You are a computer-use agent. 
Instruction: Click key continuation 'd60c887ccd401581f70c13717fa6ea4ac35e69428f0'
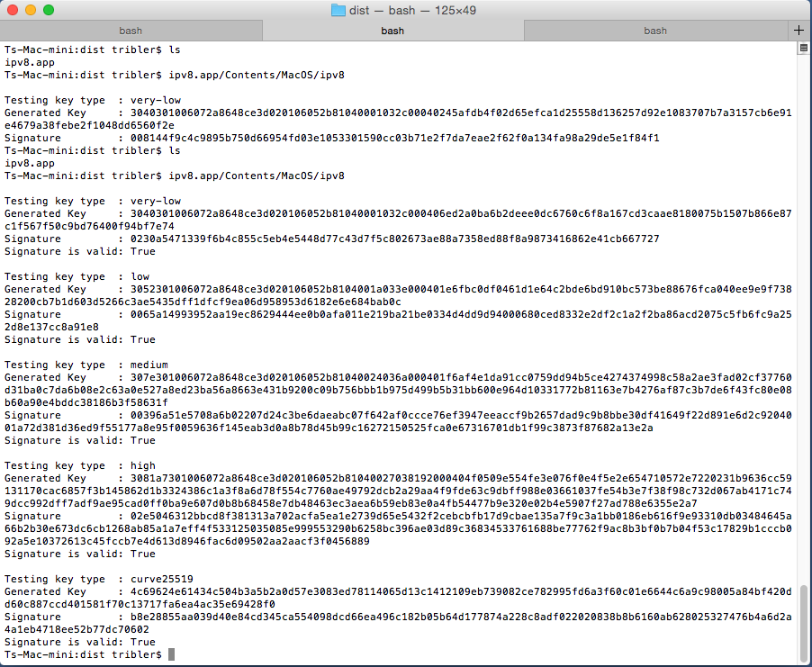coord(140,604)
